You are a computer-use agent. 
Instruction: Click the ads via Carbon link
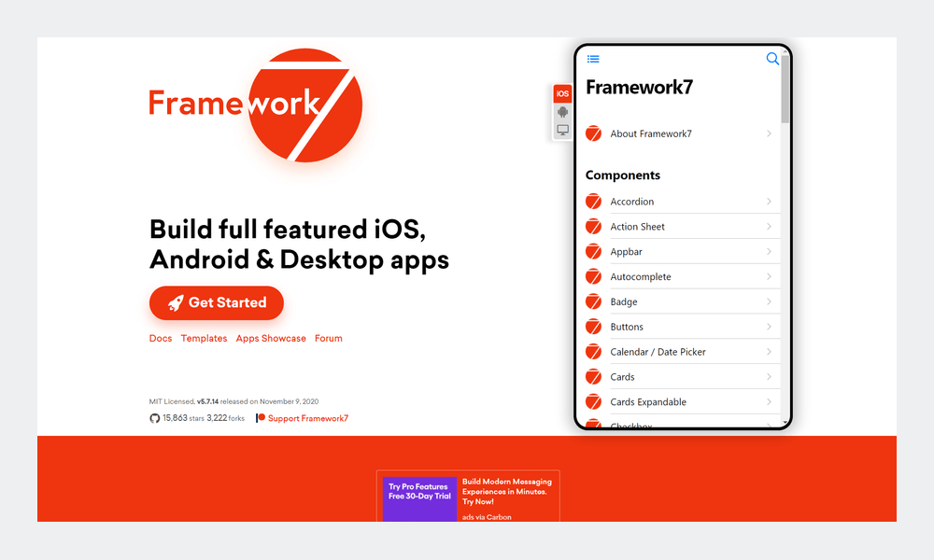487,517
